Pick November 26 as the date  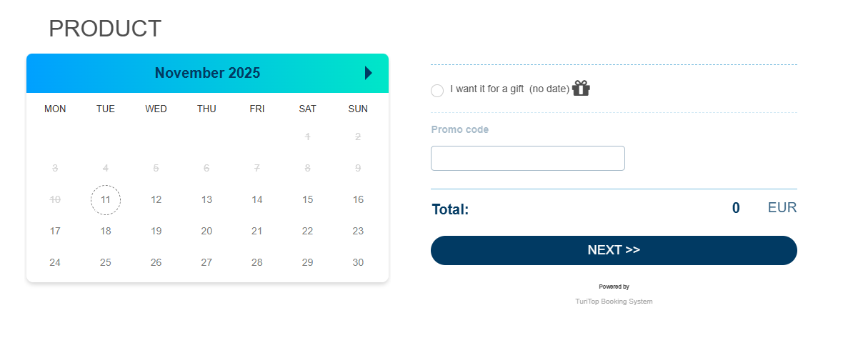156,263
